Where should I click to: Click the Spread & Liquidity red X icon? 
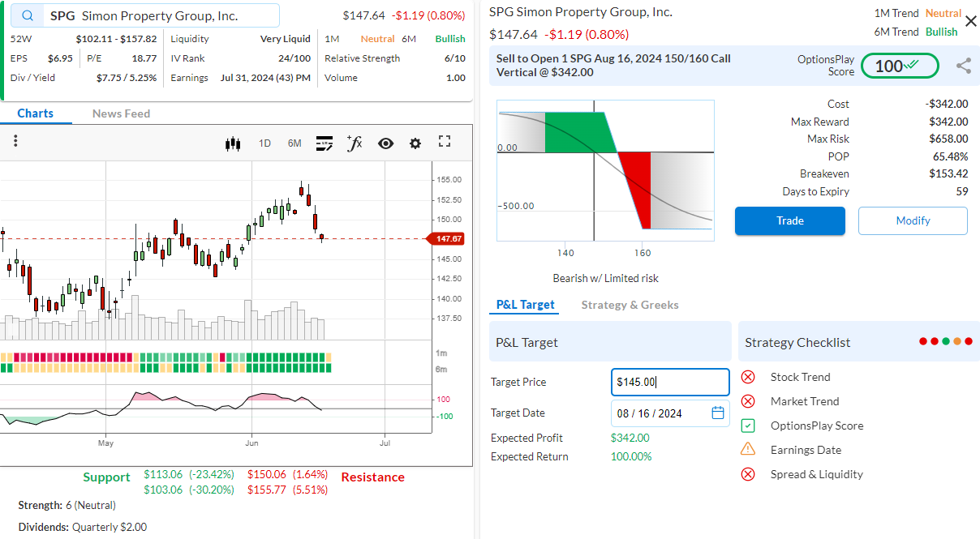[748, 474]
